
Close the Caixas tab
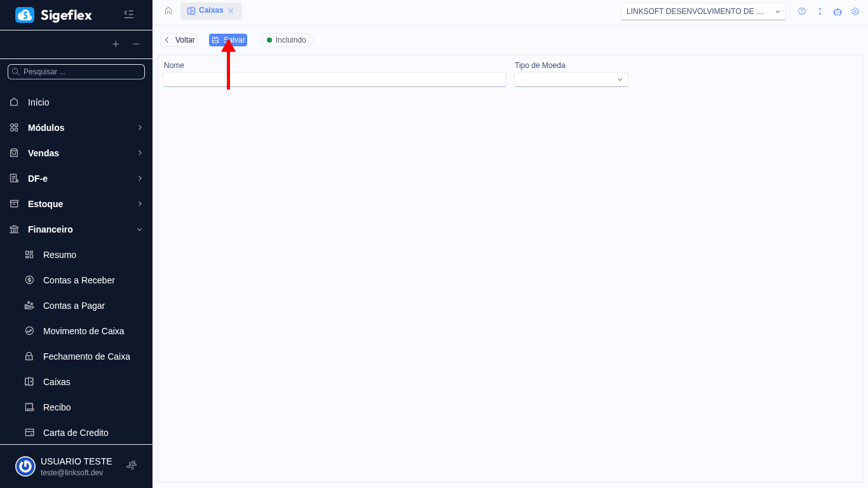pos(231,11)
